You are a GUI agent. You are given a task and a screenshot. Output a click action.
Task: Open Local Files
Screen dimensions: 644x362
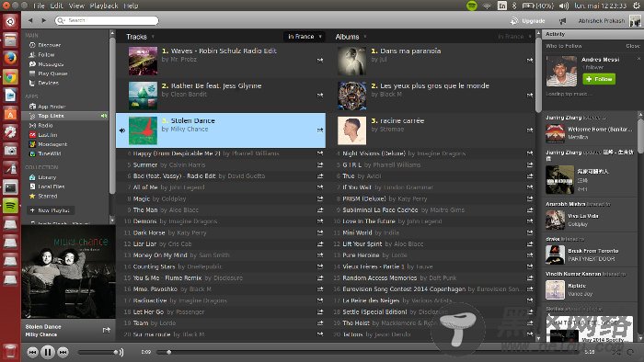coord(51,187)
